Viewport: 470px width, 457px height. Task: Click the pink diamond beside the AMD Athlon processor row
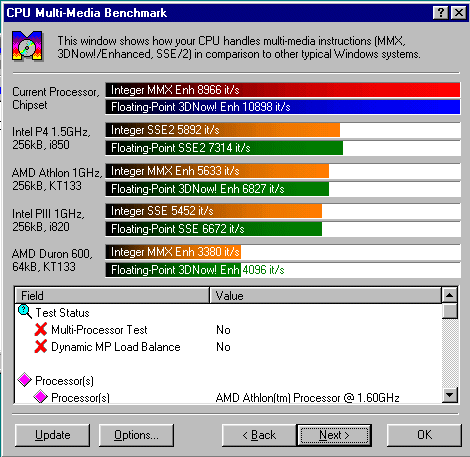click(x=41, y=397)
